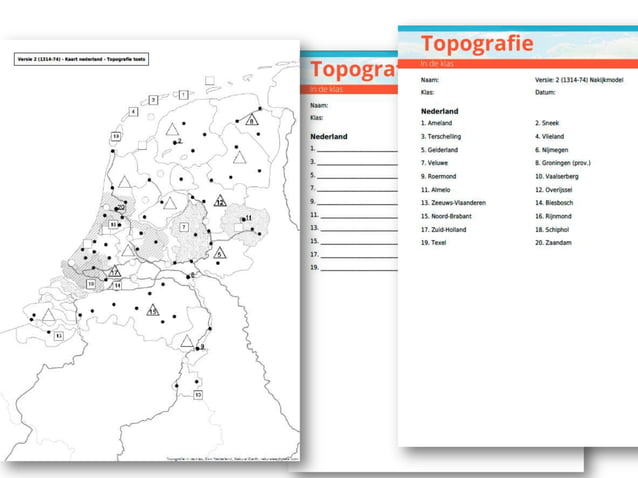Click square marker 14 on the map

[x=117, y=286]
